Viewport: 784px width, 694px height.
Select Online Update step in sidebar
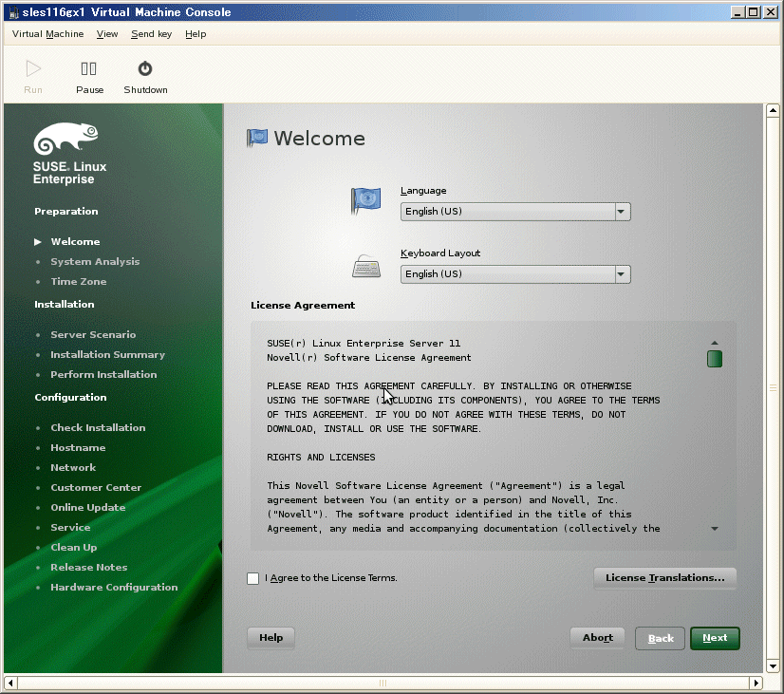(88, 508)
